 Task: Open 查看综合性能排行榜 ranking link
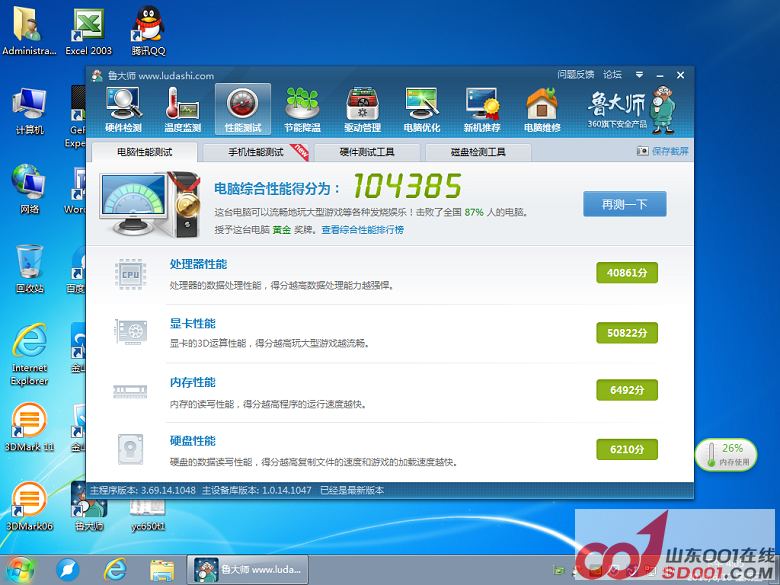[x=363, y=230]
